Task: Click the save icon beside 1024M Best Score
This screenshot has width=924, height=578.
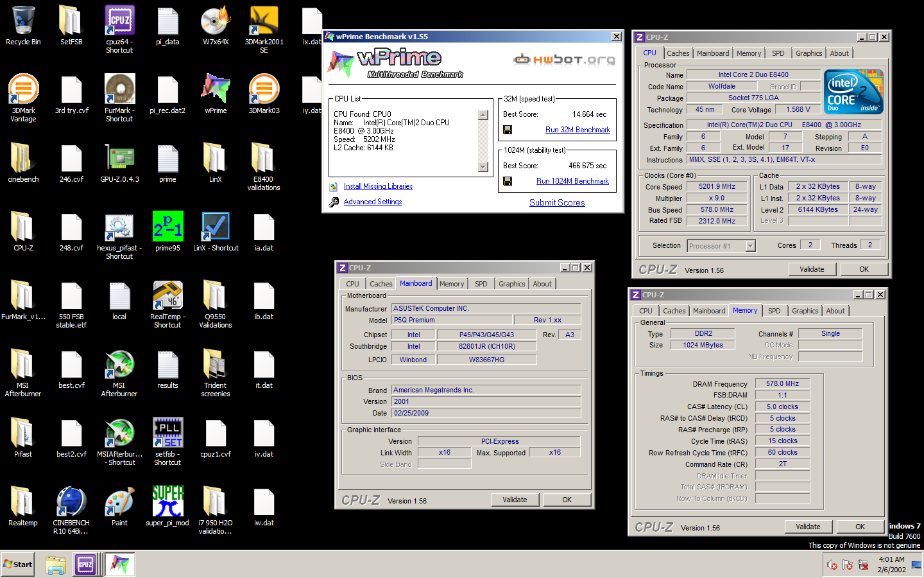Action: coord(508,181)
